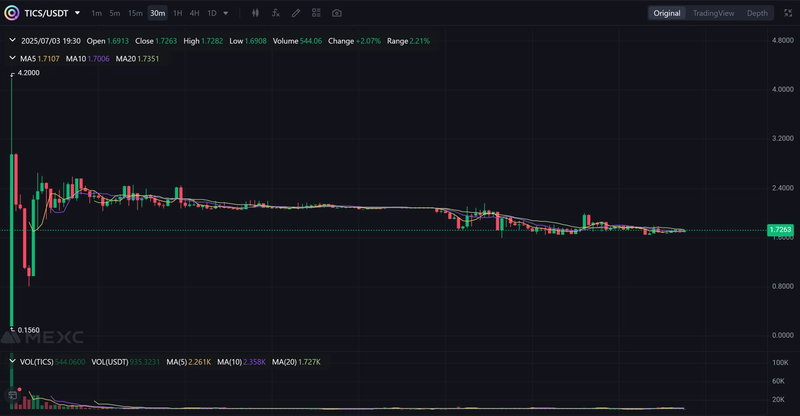Click the date 2025/07/03 19:30
800x416 pixels.
51,41
